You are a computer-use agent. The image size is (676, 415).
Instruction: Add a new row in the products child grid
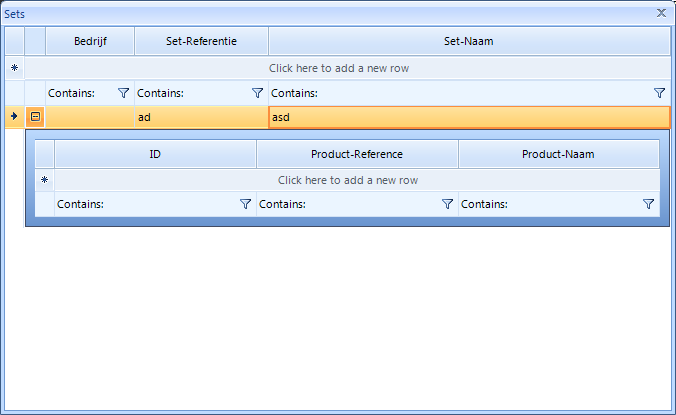pyautogui.click(x=348, y=181)
